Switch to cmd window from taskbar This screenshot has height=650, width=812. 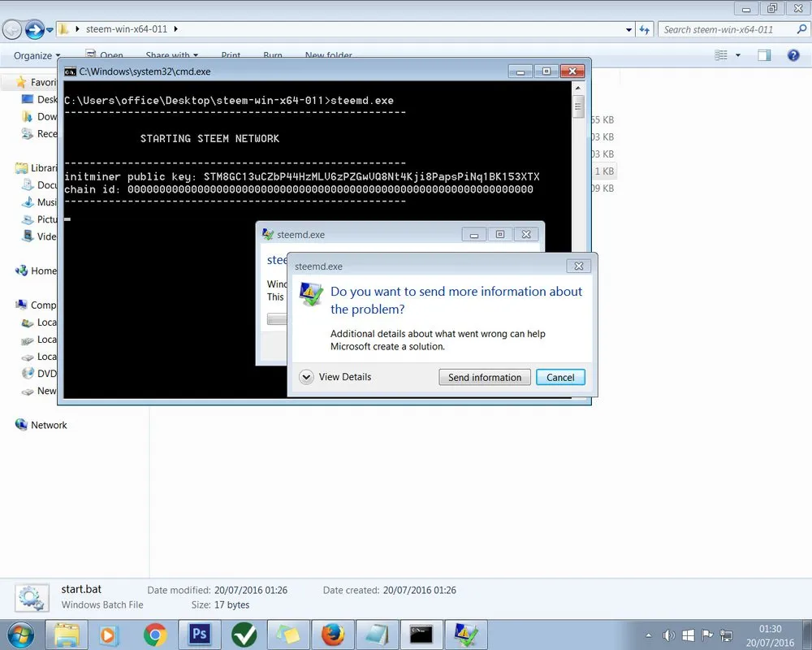click(x=421, y=635)
